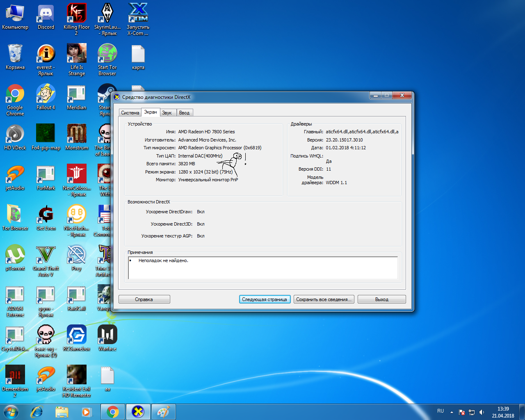This screenshot has height=420, width=525.
Task: Select the Экран tab
Action: pos(151,112)
